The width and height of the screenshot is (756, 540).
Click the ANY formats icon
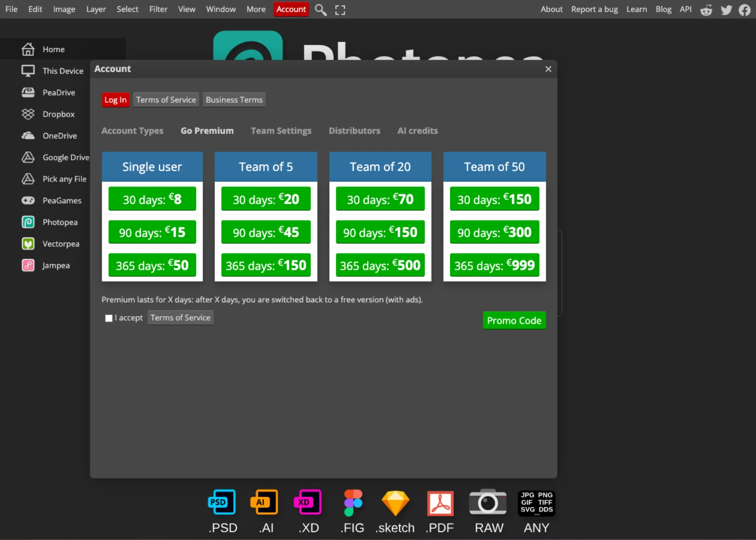coord(536,503)
